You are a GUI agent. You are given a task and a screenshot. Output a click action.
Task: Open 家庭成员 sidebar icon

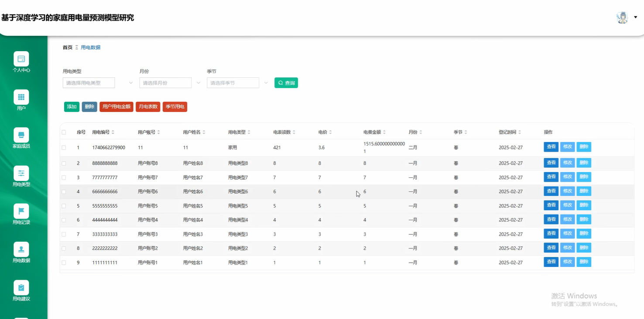click(x=21, y=135)
